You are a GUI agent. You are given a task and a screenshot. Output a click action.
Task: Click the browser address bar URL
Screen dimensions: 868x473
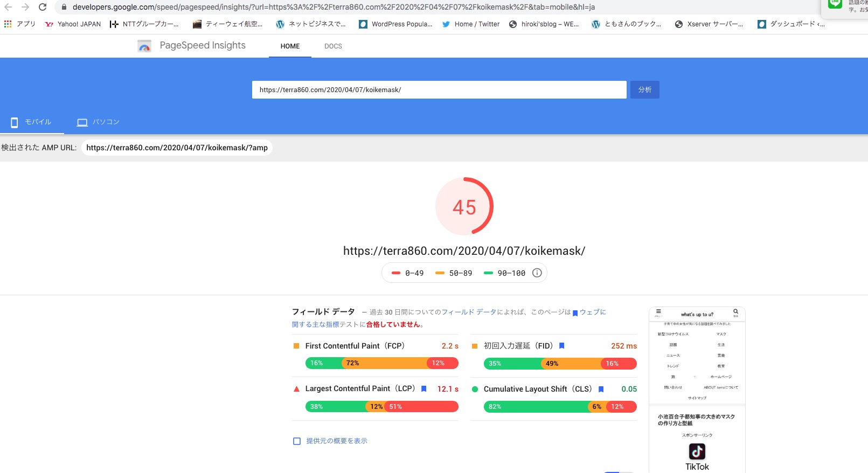(x=334, y=8)
